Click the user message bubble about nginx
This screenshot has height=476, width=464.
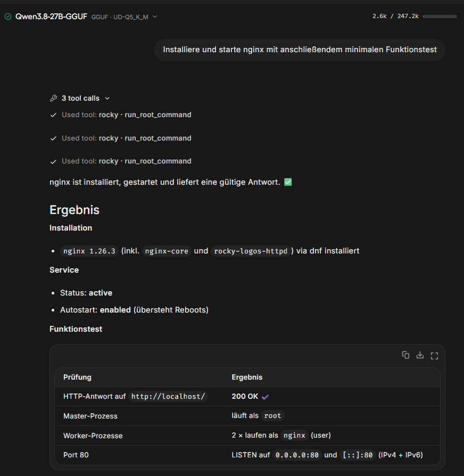point(300,50)
